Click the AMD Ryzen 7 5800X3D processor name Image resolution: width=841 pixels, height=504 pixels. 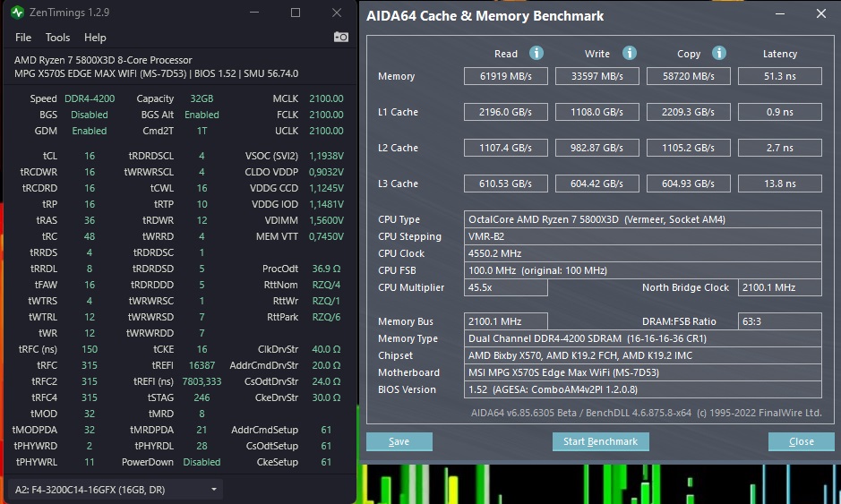click(103, 60)
